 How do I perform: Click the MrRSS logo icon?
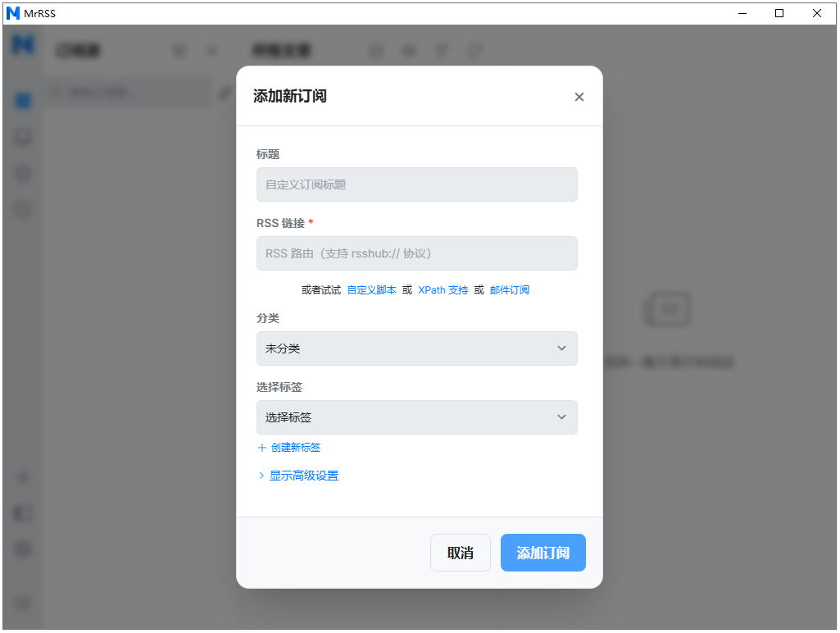pos(22,46)
